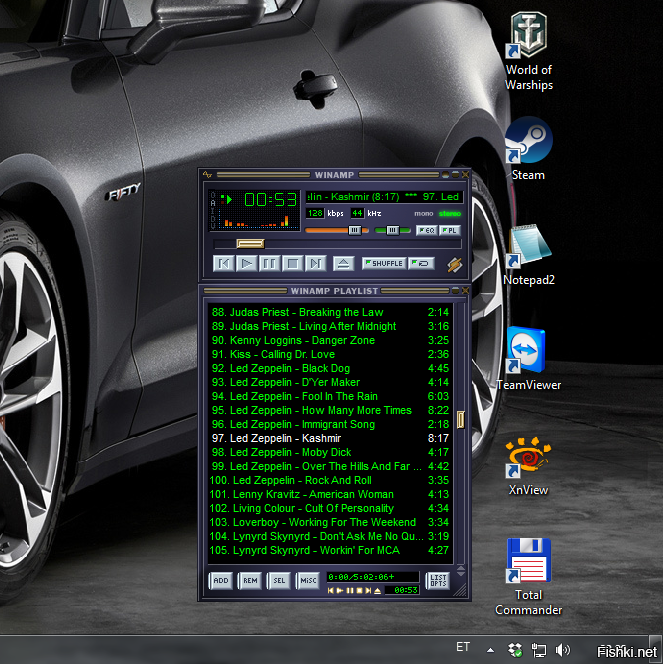Open the options menu with clutterbar O letter
The image size is (663, 664).
pyautogui.click(x=213, y=196)
